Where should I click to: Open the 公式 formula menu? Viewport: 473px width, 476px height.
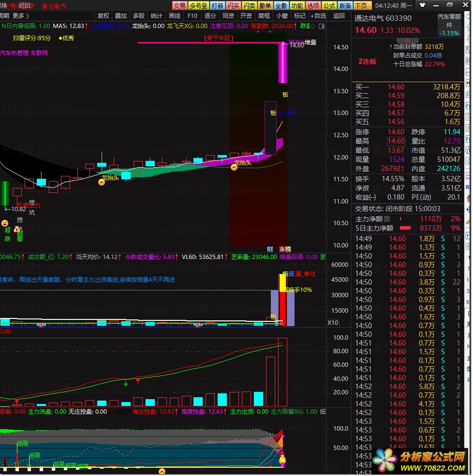[329, 5]
